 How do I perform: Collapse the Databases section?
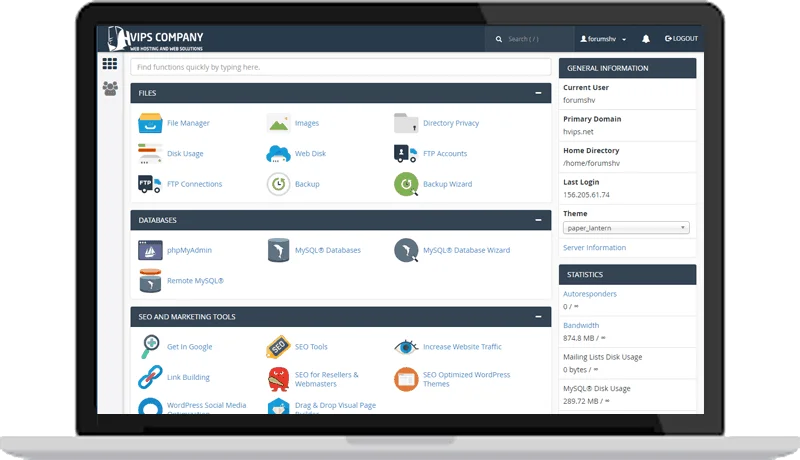[539, 219]
